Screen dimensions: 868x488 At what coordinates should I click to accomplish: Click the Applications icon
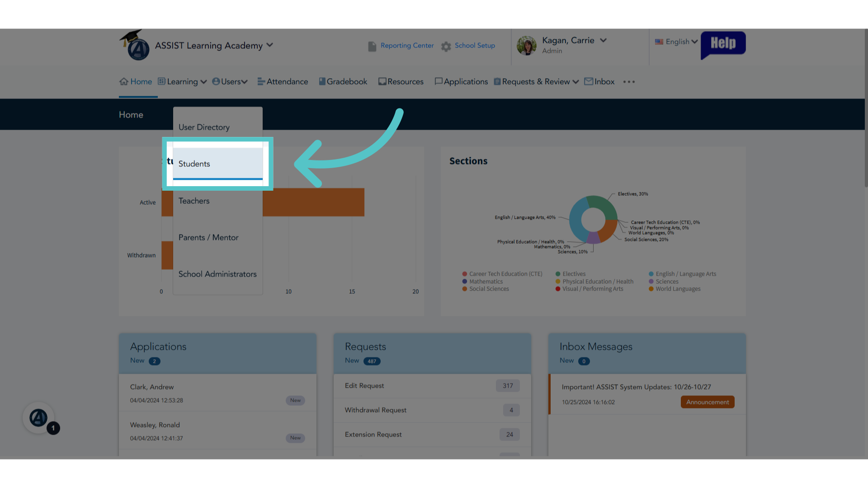[439, 81]
